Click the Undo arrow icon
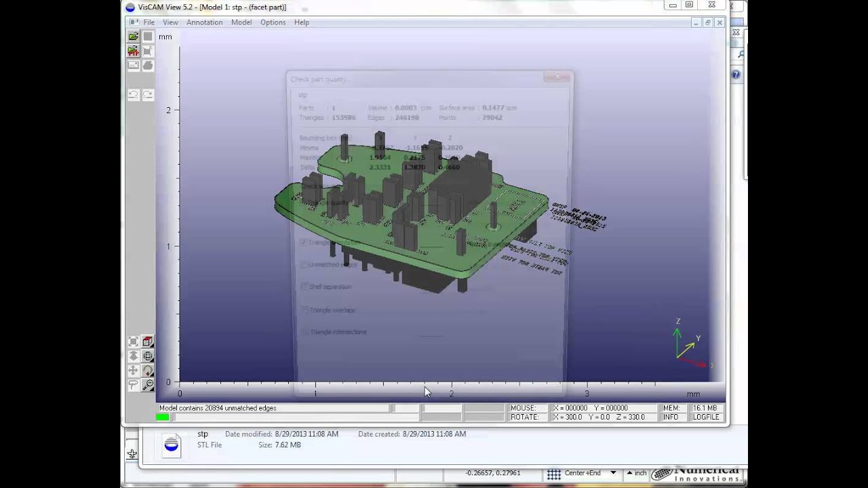 134,95
